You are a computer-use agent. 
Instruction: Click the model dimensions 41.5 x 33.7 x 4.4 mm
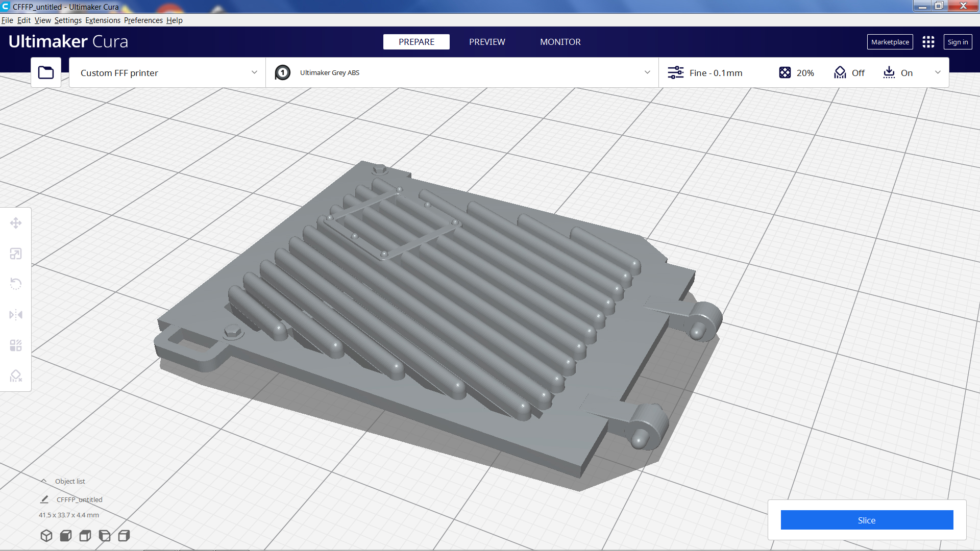[69, 515]
